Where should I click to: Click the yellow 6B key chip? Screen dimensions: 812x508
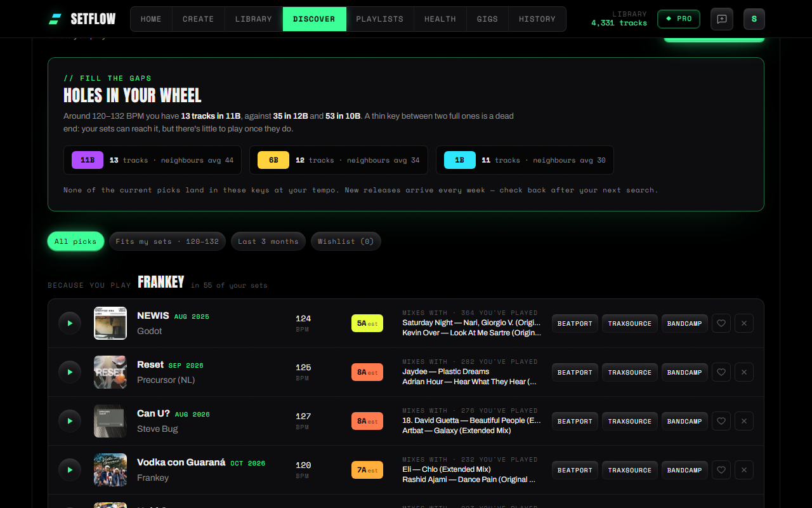(273, 160)
